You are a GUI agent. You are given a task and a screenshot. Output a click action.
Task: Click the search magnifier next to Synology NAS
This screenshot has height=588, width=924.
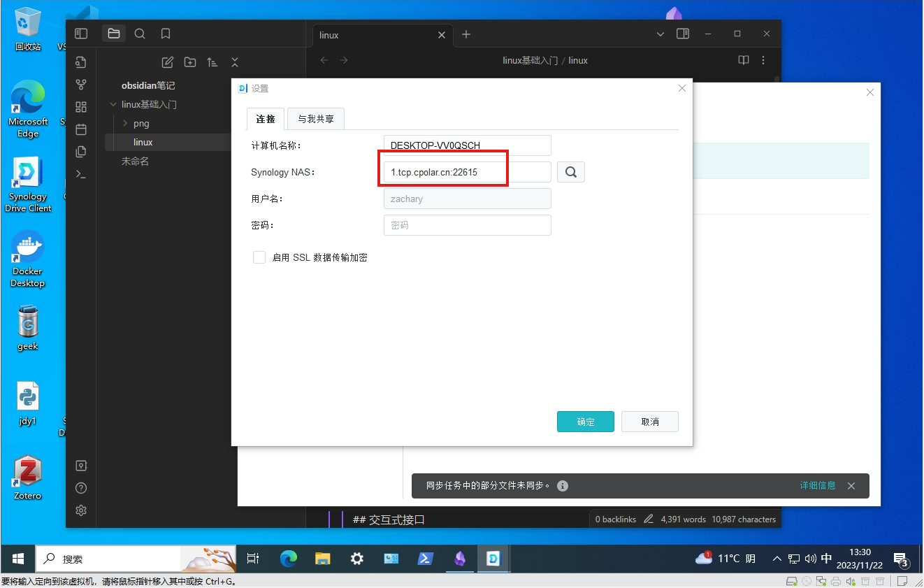tap(570, 172)
